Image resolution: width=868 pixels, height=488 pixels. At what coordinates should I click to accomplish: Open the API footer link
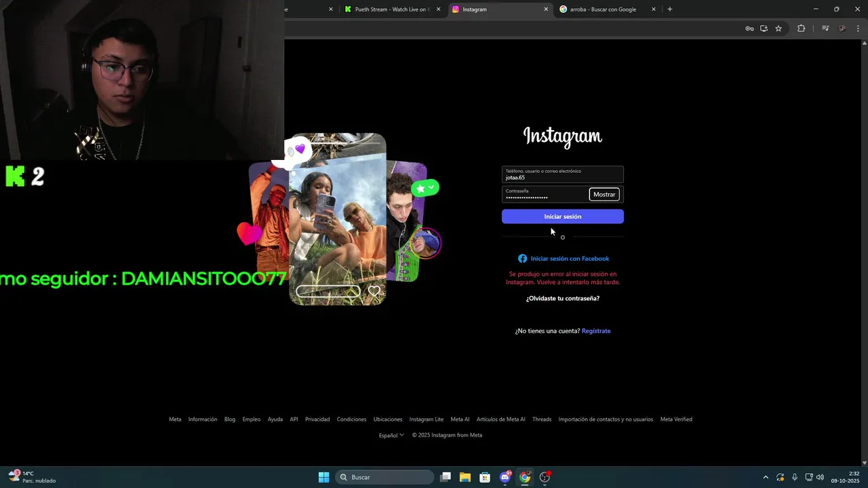(294, 419)
